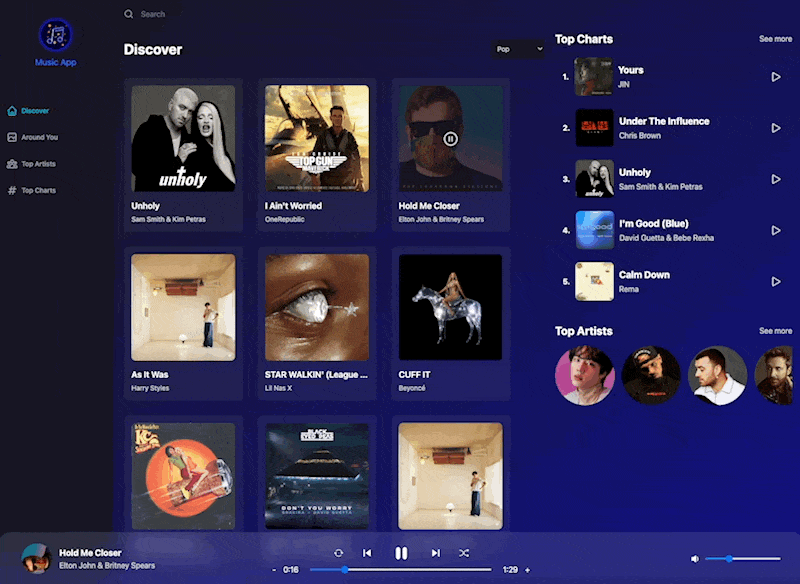
Task: Open the Top Artists avatar wearing a cap
Action: (x=651, y=375)
